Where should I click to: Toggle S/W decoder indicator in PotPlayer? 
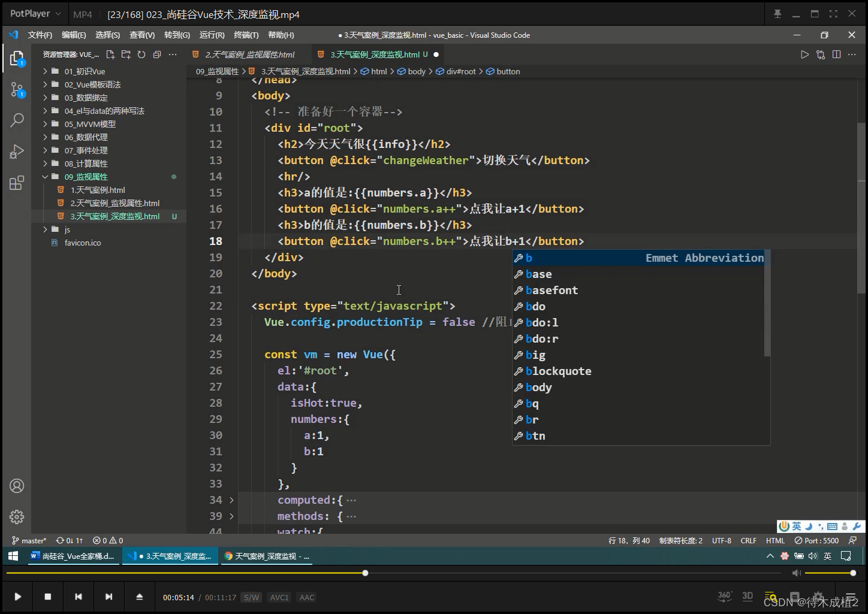pos(251,597)
